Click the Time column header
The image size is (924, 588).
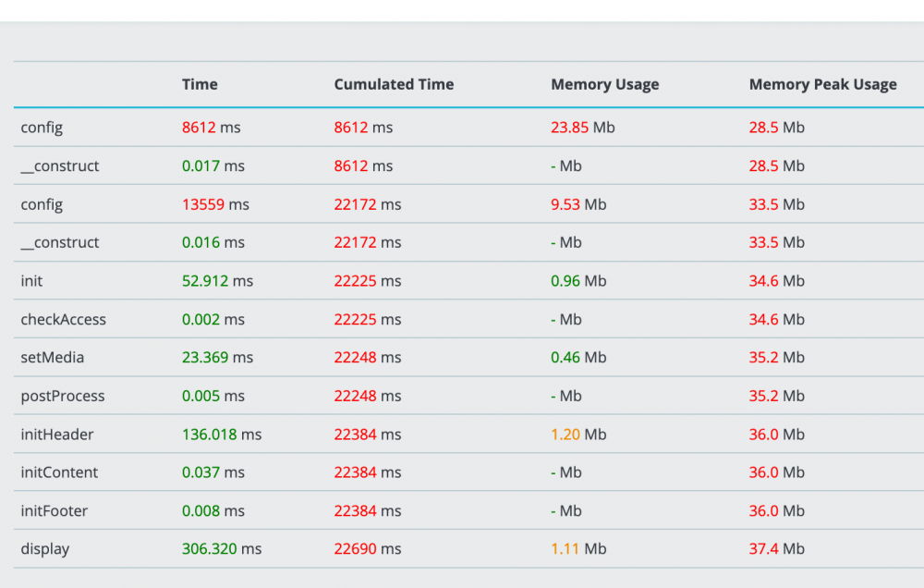pyautogui.click(x=200, y=84)
